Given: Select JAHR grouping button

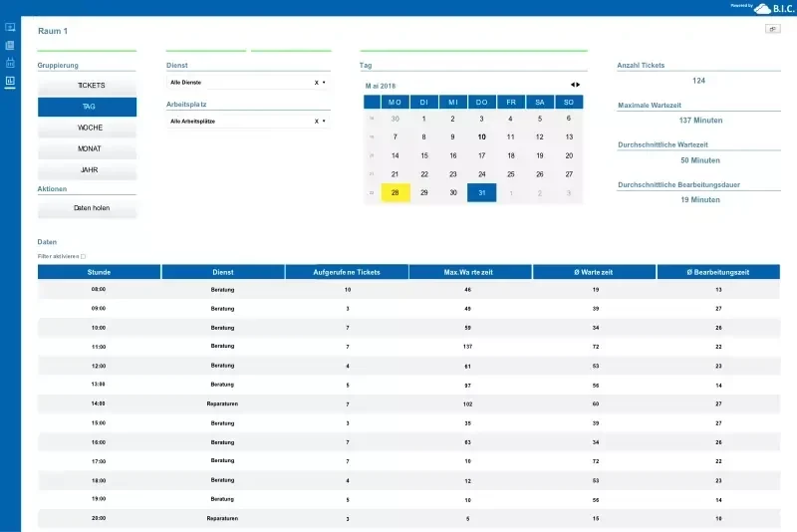Looking at the screenshot, I should coord(88,170).
